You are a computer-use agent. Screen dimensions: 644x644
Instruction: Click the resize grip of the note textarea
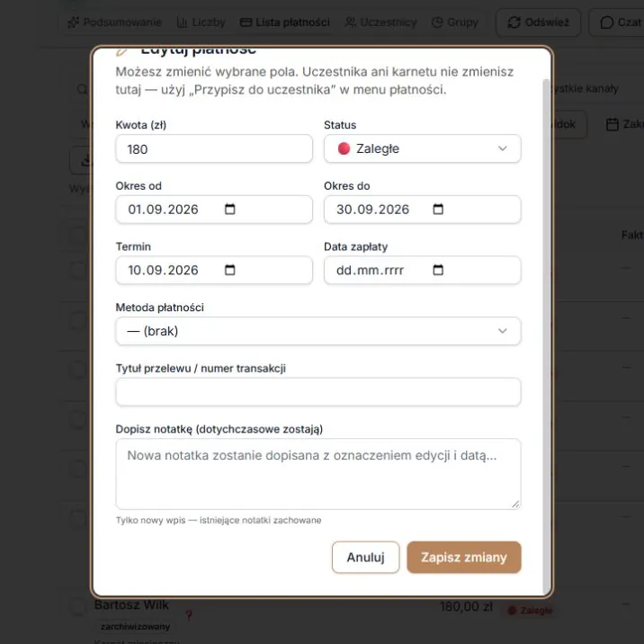point(515,505)
